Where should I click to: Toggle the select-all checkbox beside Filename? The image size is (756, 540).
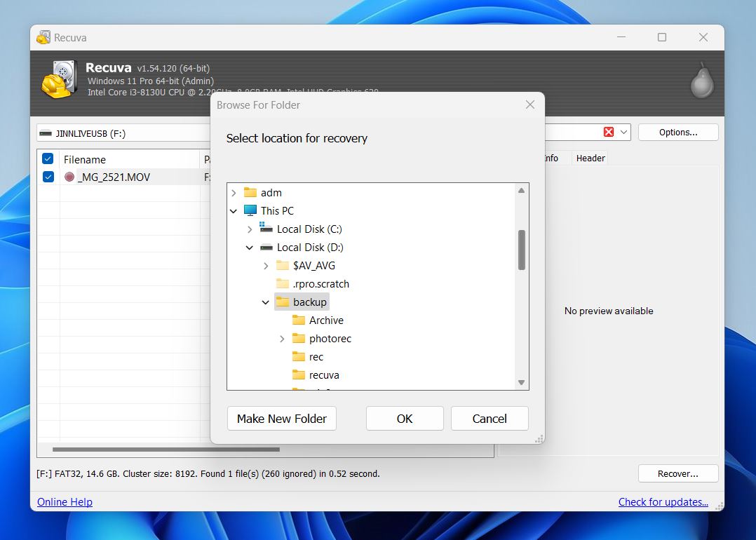[48, 158]
